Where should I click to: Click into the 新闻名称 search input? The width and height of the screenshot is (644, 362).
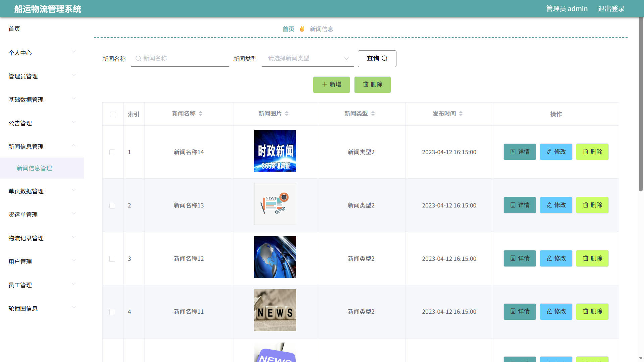(180, 58)
